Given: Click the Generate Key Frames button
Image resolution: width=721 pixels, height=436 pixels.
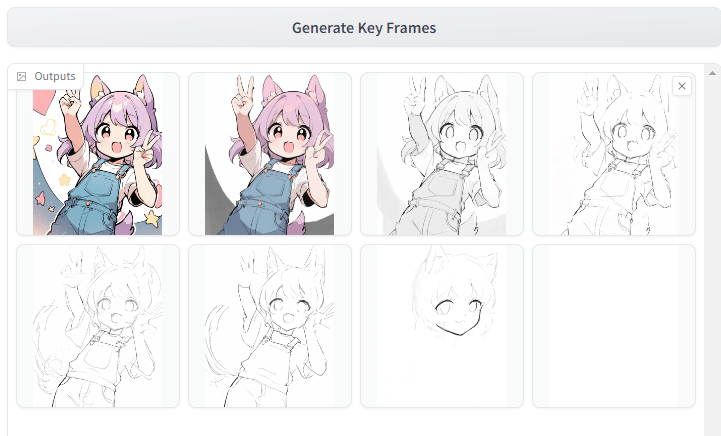Looking at the screenshot, I should [x=363, y=27].
